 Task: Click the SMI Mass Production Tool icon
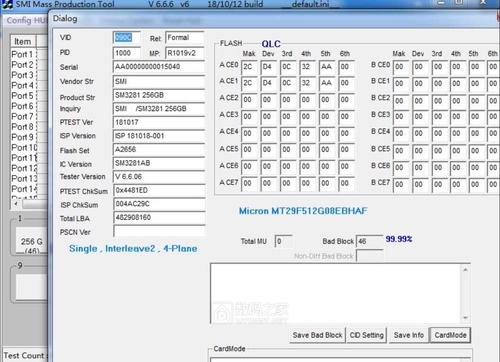7,4
